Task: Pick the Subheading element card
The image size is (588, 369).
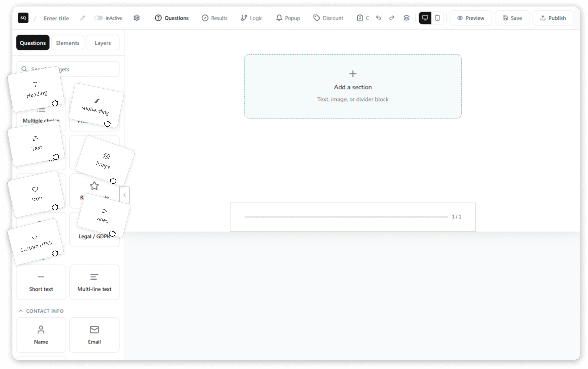Action: pos(96,106)
